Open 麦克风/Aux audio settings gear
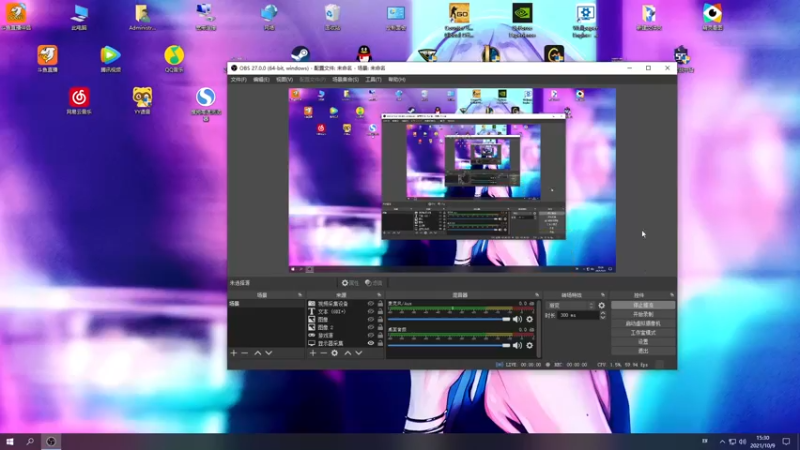 click(x=530, y=319)
